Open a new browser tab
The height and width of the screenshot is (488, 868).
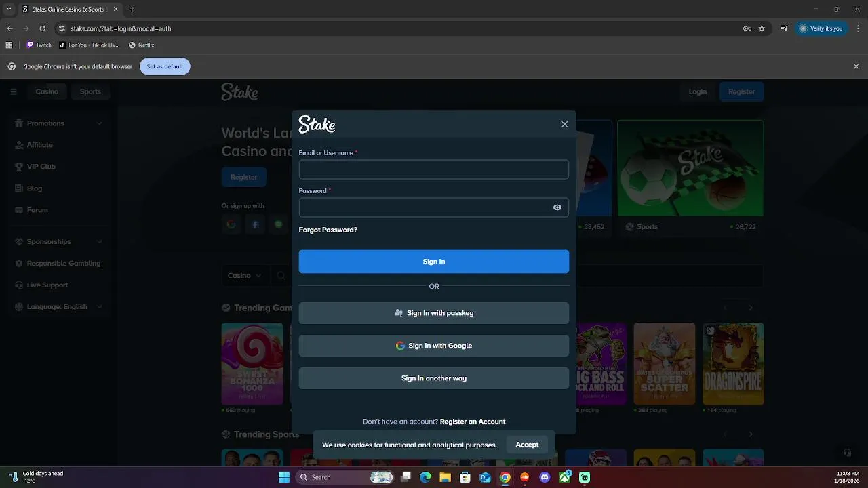(132, 9)
